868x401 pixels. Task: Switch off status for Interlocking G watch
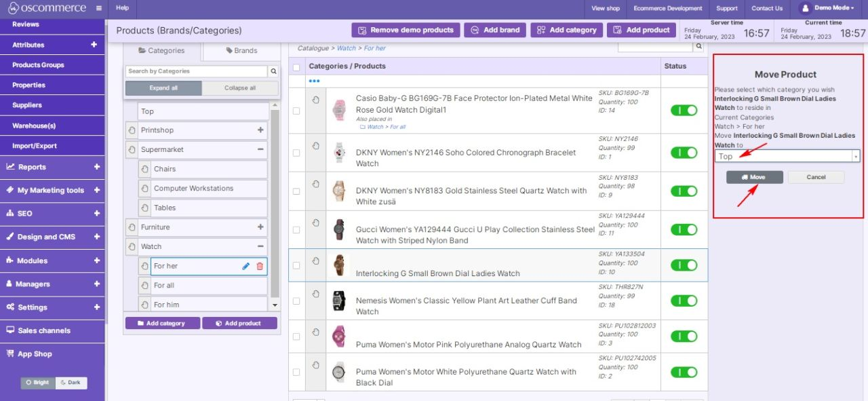(684, 265)
